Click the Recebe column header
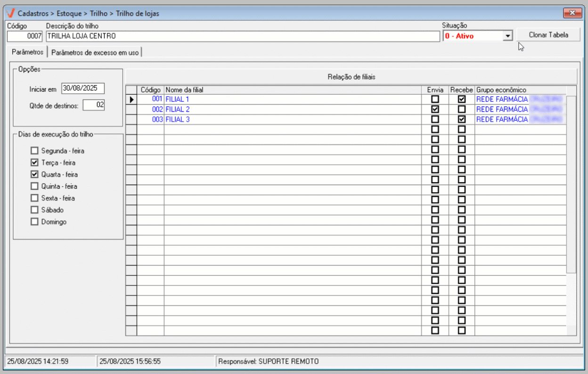 [462, 90]
